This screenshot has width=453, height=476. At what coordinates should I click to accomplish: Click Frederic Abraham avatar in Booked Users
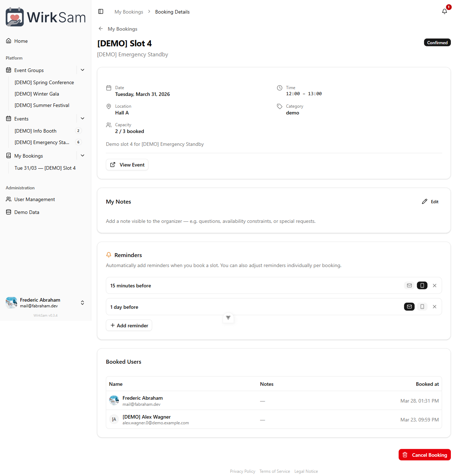(114, 400)
